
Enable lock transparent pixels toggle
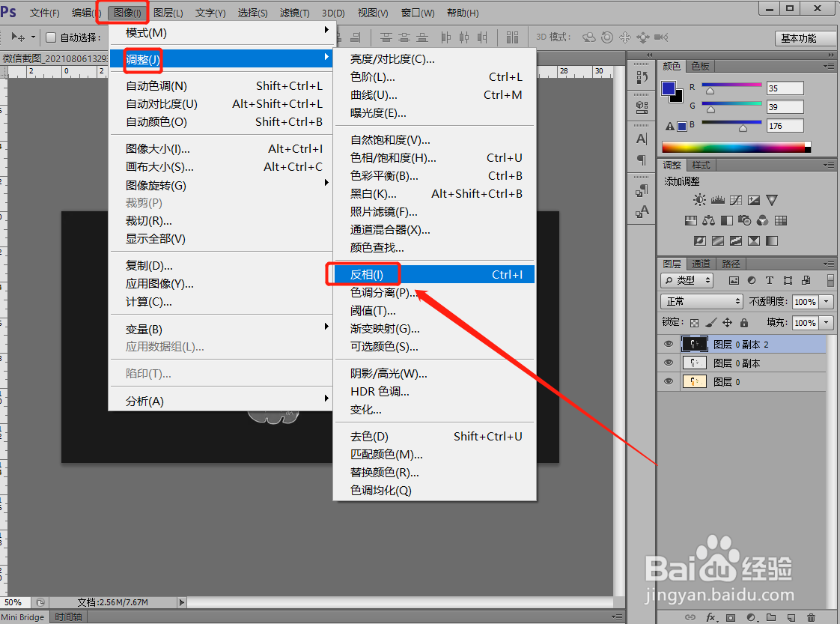694,322
